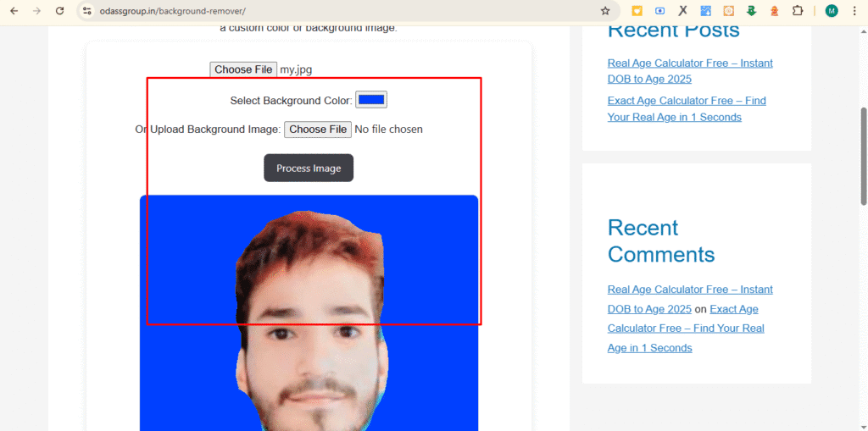Open Chrome three-dot menu

[x=854, y=11]
